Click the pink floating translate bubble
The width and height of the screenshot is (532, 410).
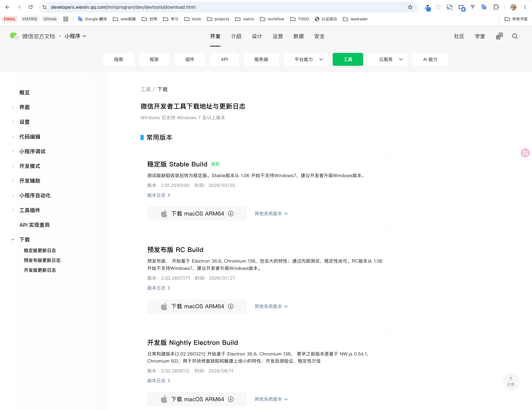pyautogui.click(x=525, y=153)
